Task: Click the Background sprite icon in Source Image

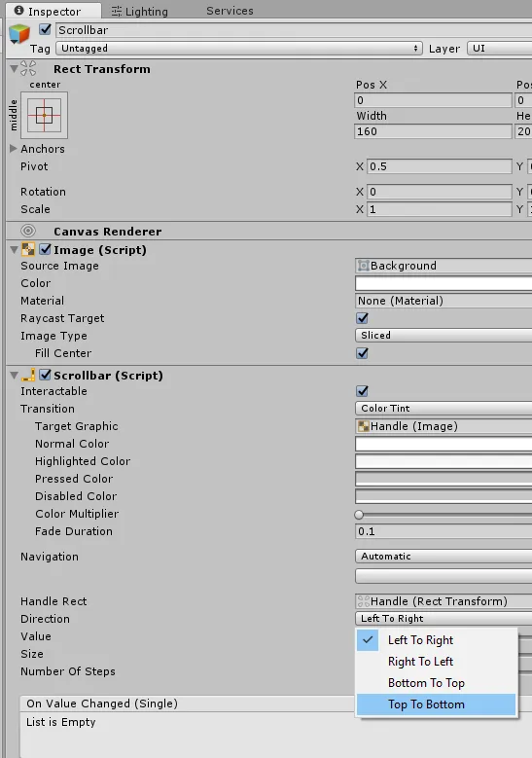Action: [x=363, y=266]
